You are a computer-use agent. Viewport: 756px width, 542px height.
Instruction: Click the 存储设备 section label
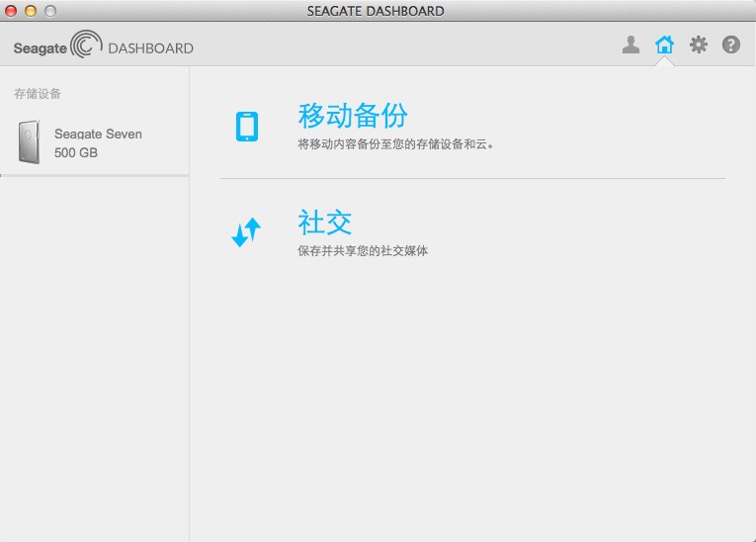[x=38, y=94]
